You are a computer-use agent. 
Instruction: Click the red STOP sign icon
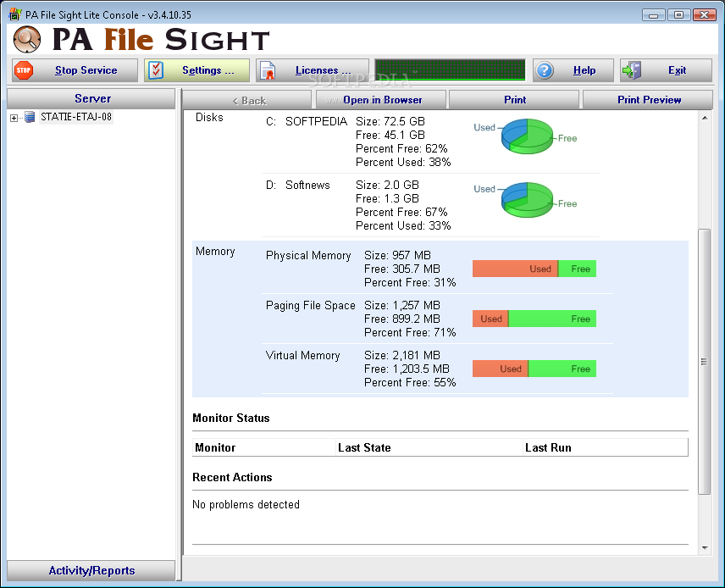coord(24,70)
